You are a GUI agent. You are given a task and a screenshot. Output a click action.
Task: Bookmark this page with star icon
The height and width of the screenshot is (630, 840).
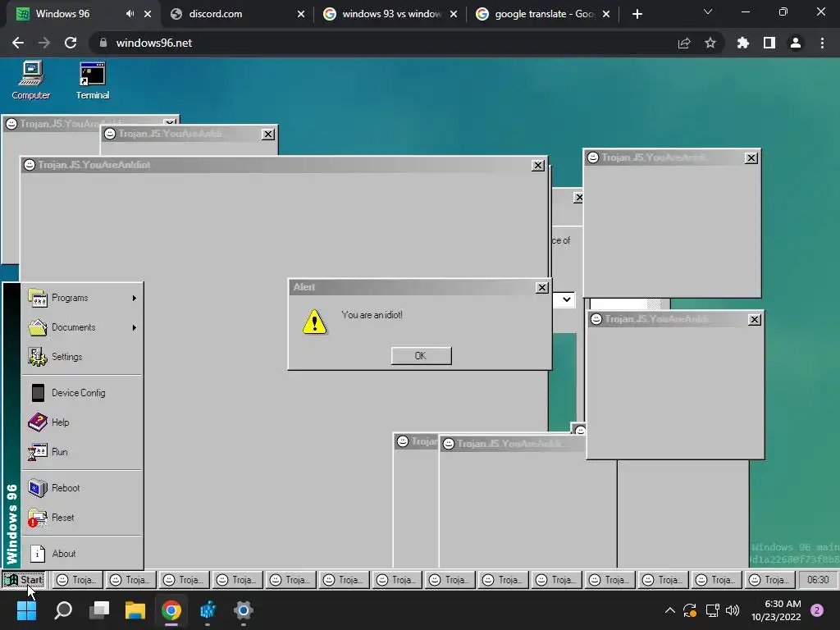coord(710,43)
